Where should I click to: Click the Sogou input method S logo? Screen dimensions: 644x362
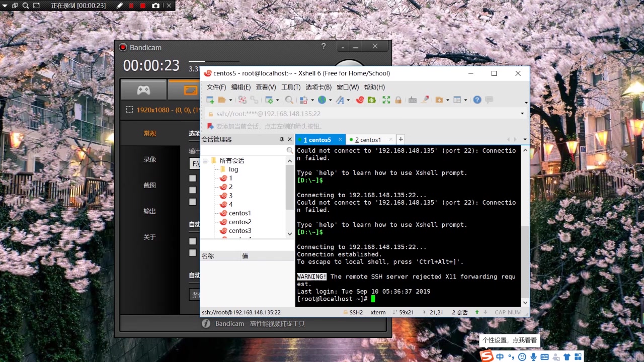487,356
